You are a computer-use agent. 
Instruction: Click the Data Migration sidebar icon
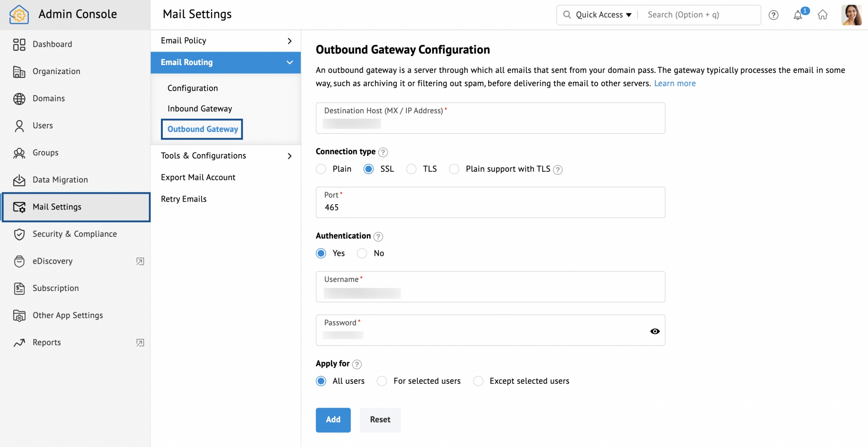pyautogui.click(x=19, y=180)
